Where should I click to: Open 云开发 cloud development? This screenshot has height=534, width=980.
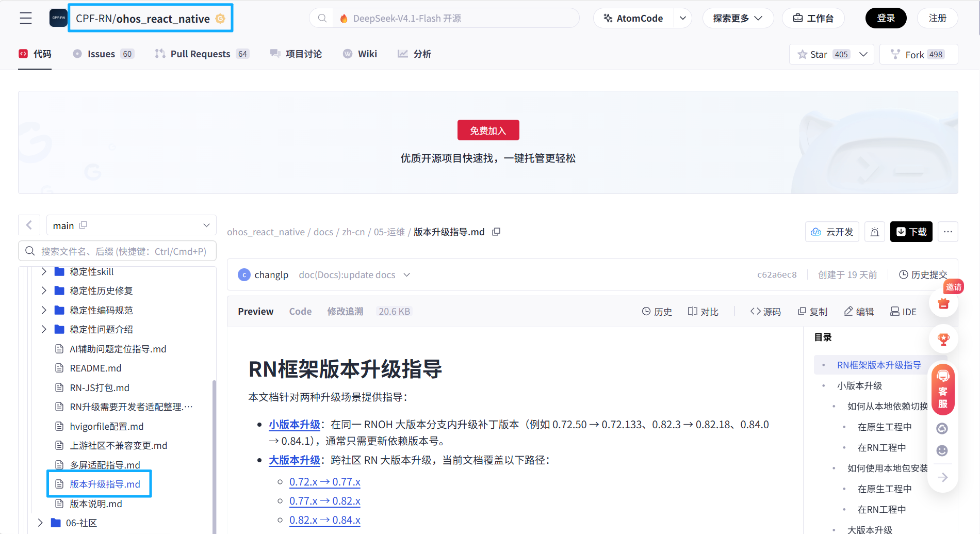(x=832, y=232)
